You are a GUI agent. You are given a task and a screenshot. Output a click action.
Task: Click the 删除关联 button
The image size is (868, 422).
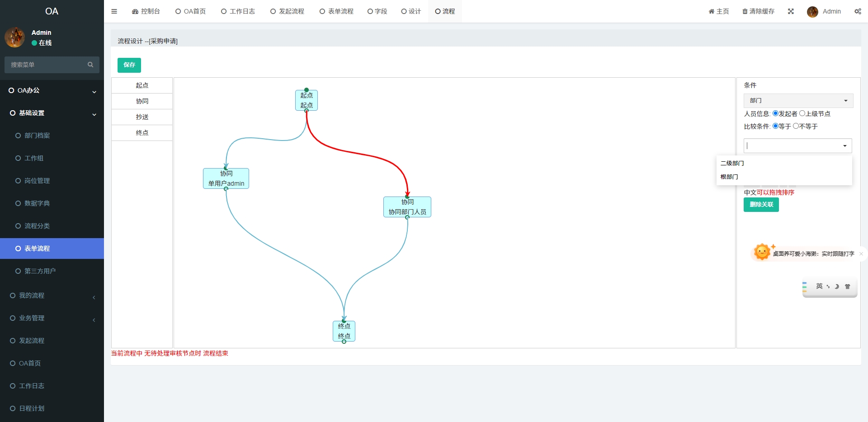[761, 205]
